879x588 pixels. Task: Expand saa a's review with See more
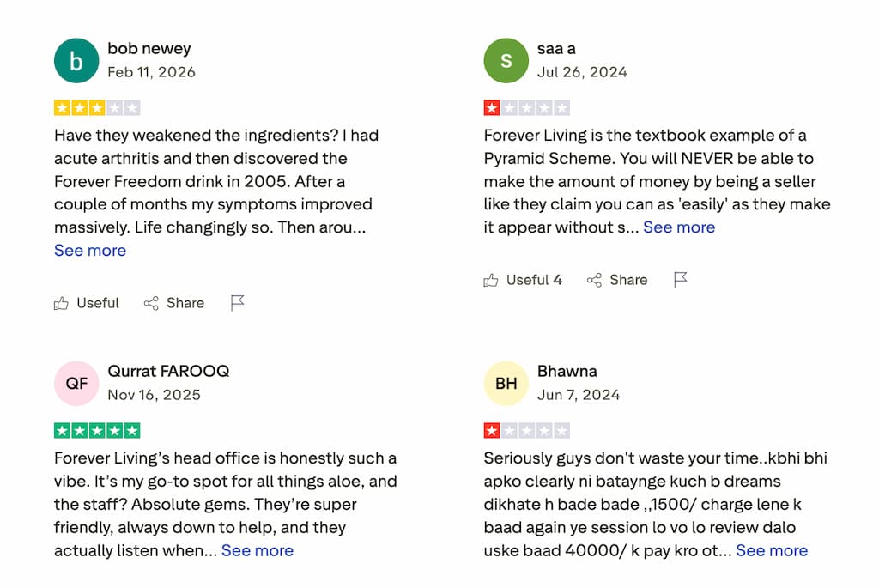(678, 227)
